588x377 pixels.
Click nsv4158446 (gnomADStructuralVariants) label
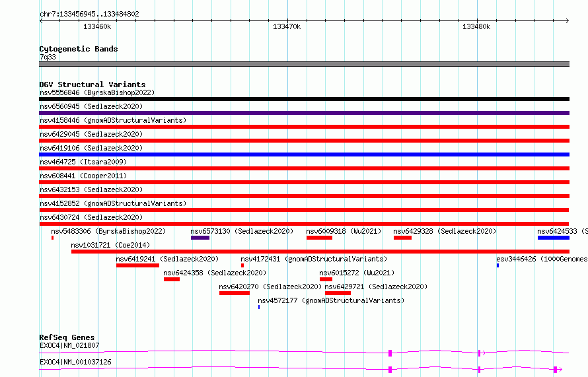click(x=113, y=120)
